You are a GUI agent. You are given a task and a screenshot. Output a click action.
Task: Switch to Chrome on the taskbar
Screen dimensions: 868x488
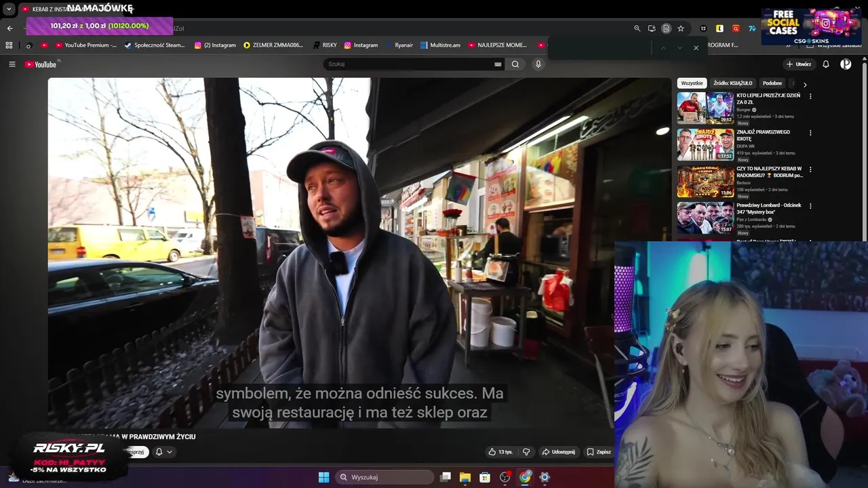(x=525, y=477)
